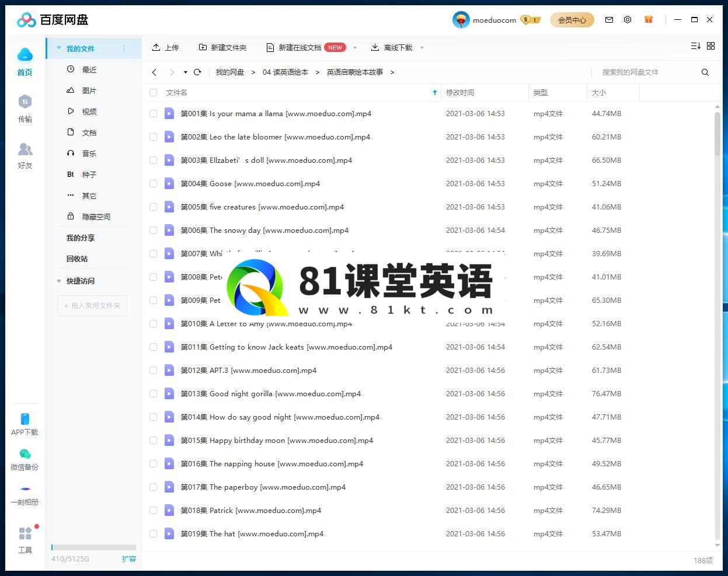This screenshot has width=728, height=576.
Task: Open the 工具 tools grid icon
Action: coord(25,533)
